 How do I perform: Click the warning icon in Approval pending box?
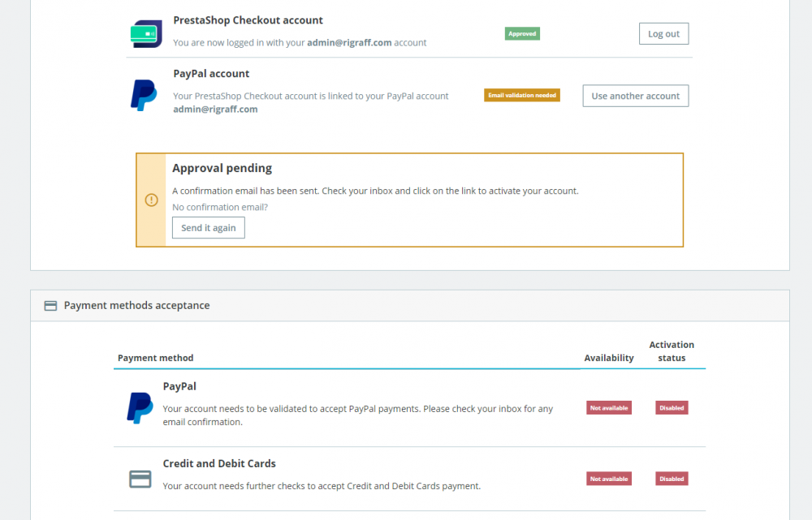pyautogui.click(x=151, y=200)
